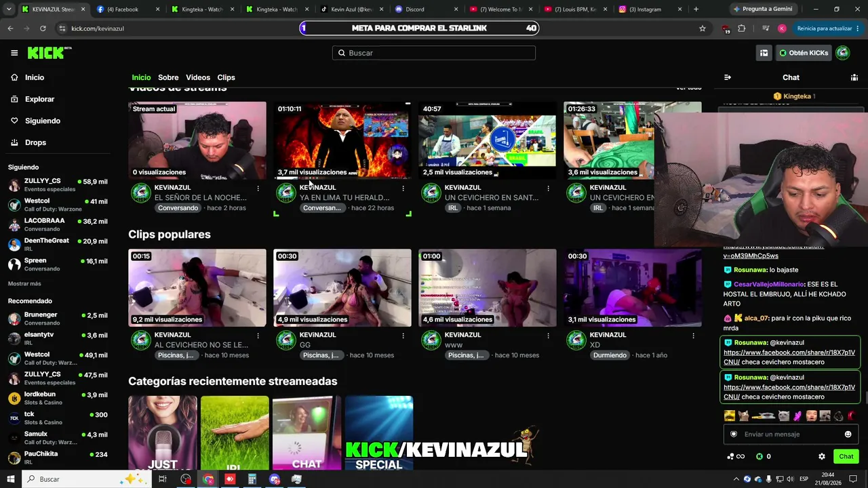Open the 01:10:11 stream video thumbnail
Image resolution: width=868 pixels, height=488 pixels.
click(x=342, y=140)
